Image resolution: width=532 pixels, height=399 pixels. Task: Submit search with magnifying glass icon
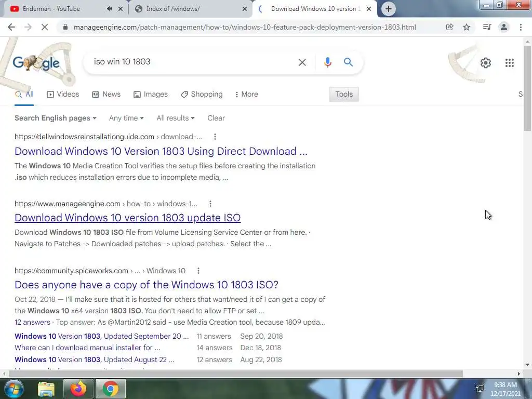[x=348, y=62]
